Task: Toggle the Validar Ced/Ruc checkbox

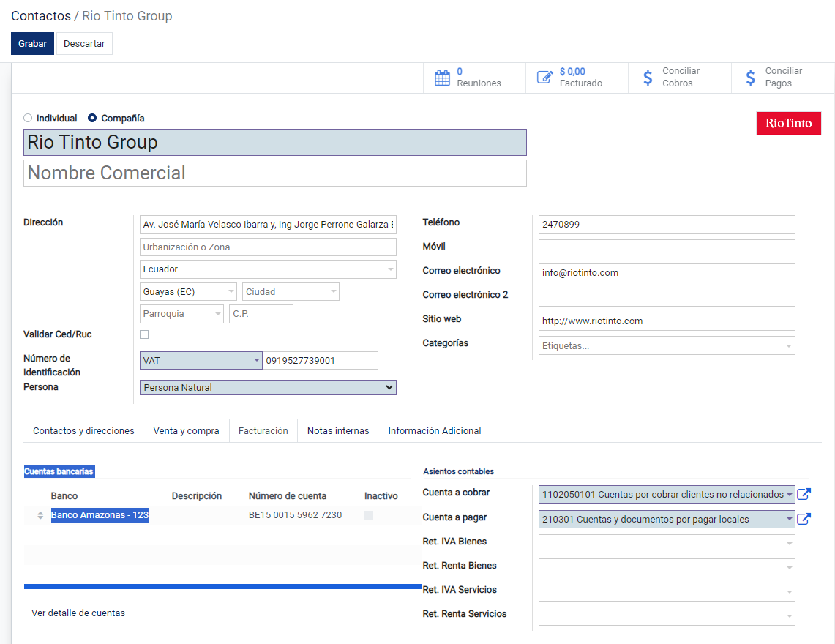Action: pyautogui.click(x=144, y=334)
